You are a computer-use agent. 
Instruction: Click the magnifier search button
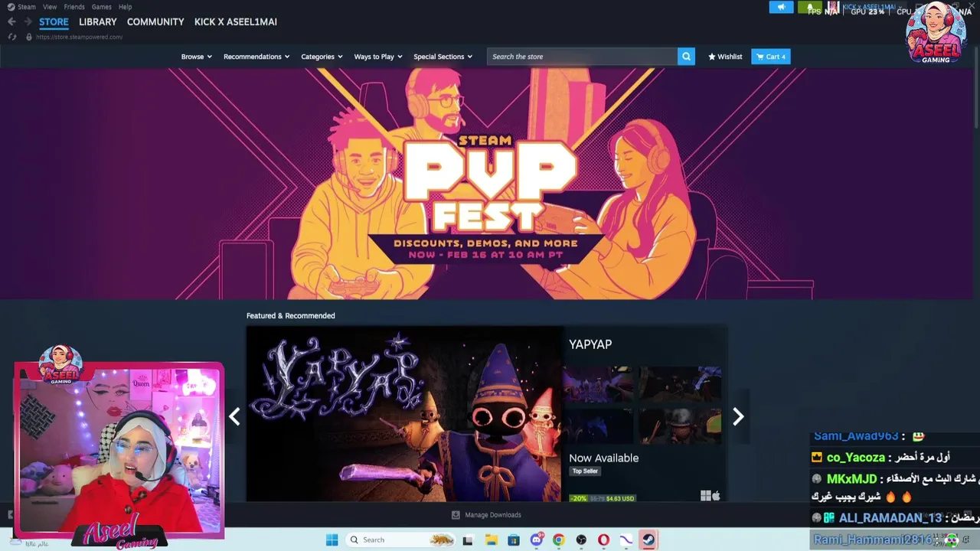click(x=686, y=57)
